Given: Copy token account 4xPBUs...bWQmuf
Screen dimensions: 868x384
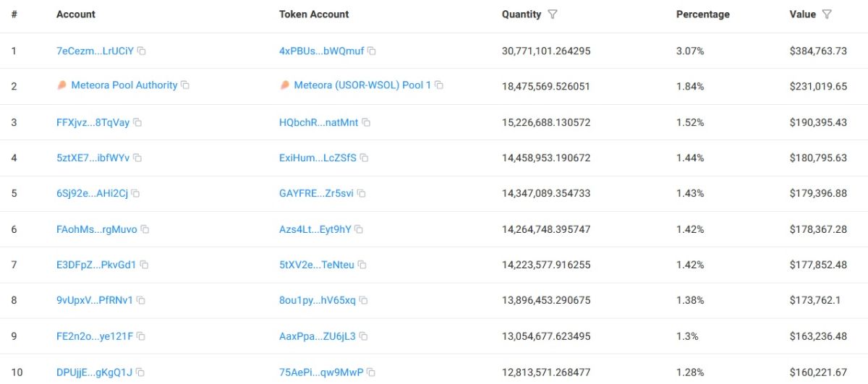Looking at the screenshot, I should pyautogui.click(x=371, y=51).
